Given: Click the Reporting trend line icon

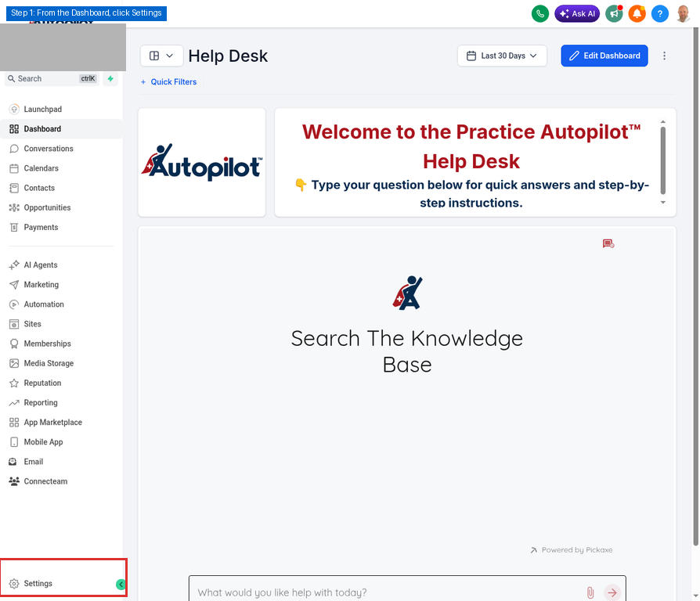Looking at the screenshot, I should tap(14, 402).
